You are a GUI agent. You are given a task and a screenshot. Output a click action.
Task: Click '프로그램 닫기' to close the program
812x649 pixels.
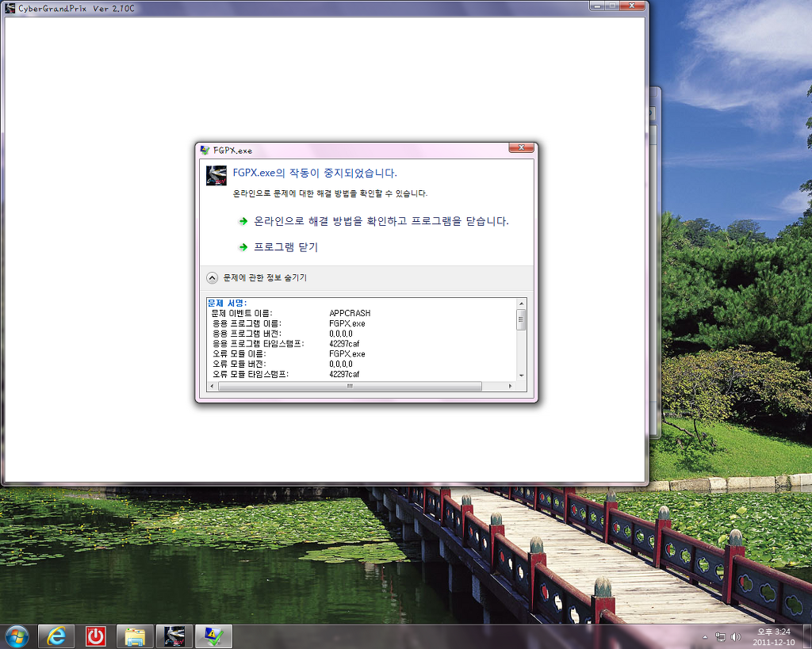285,247
